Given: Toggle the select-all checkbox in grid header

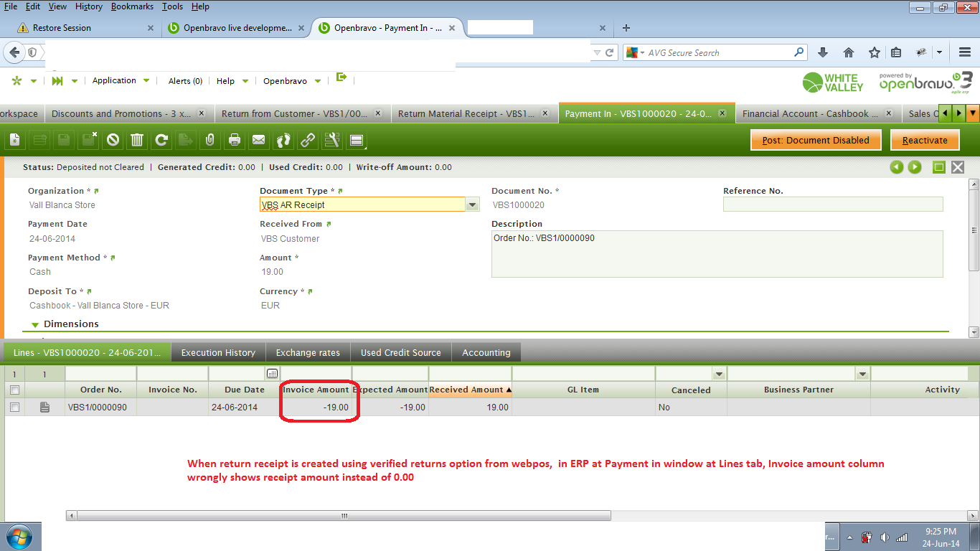Looking at the screenshot, I should point(14,390).
